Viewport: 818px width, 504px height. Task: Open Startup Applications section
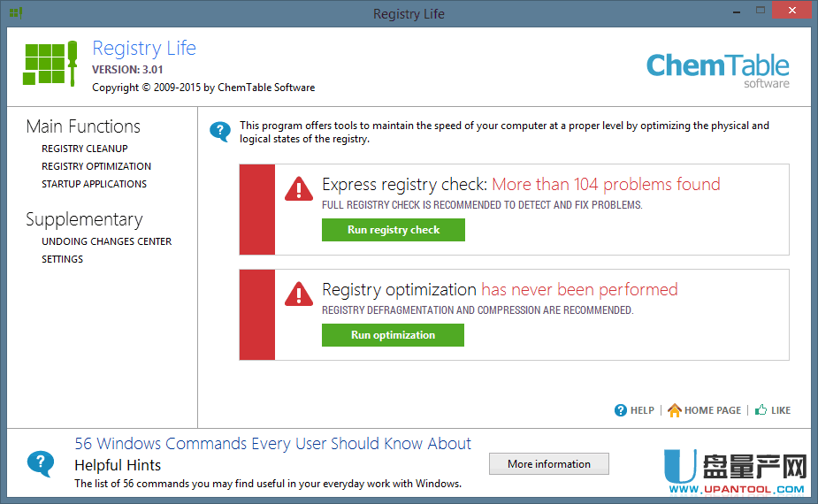coord(94,184)
